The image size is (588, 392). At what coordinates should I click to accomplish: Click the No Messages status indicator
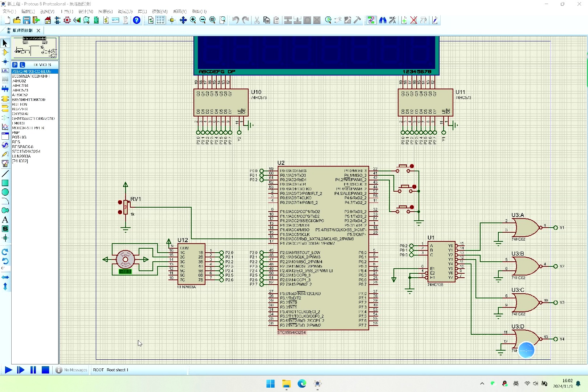click(x=72, y=370)
